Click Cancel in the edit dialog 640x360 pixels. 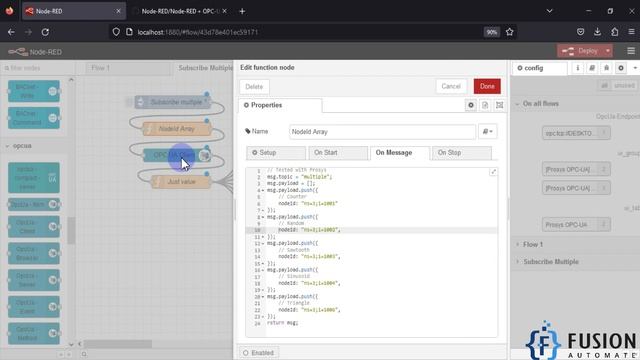tap(451, 87)
